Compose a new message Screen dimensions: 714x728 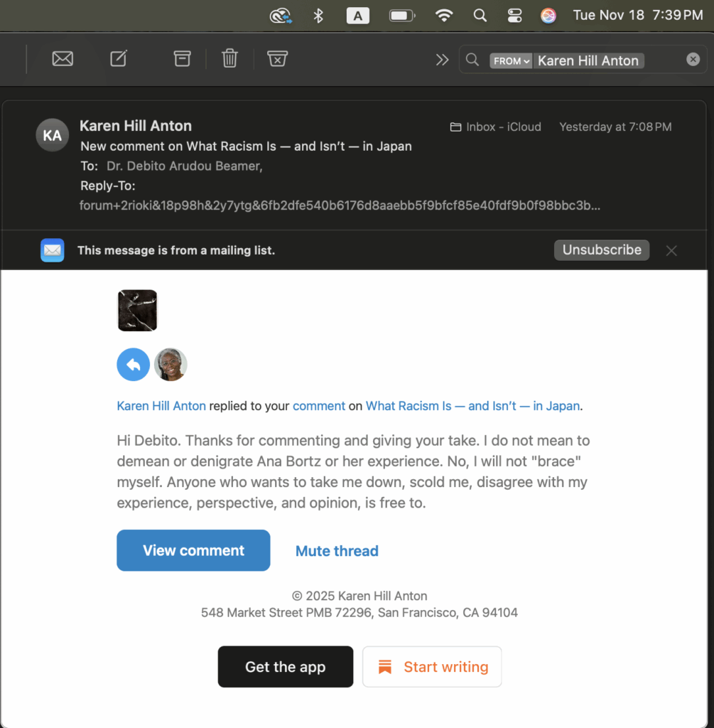point(119,59)
